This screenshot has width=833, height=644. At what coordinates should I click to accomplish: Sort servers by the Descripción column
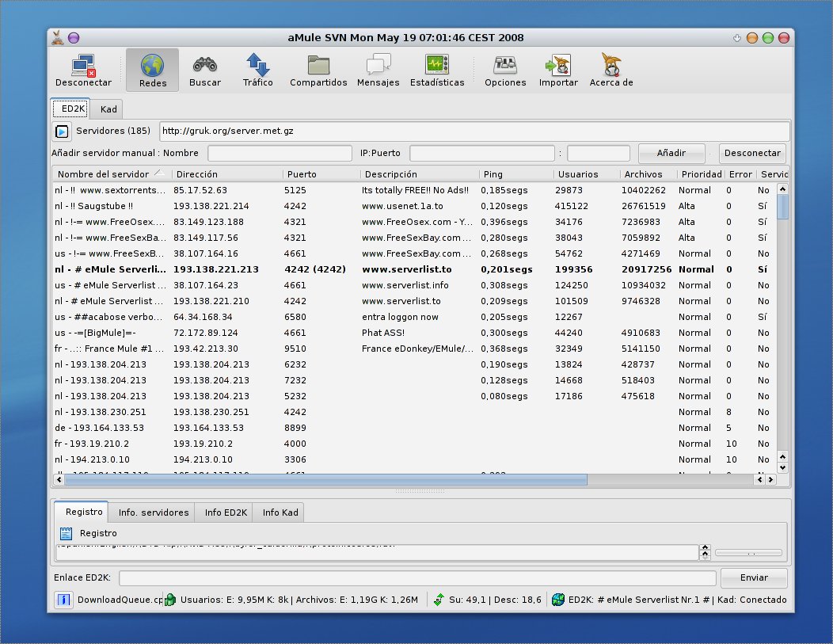(x=420, y=174)
